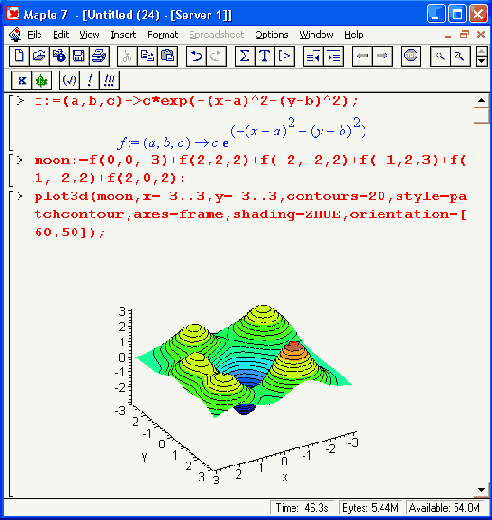Save the worksheet with the floppy disk icon
This screenshot has width=492, height=520.
79,56
